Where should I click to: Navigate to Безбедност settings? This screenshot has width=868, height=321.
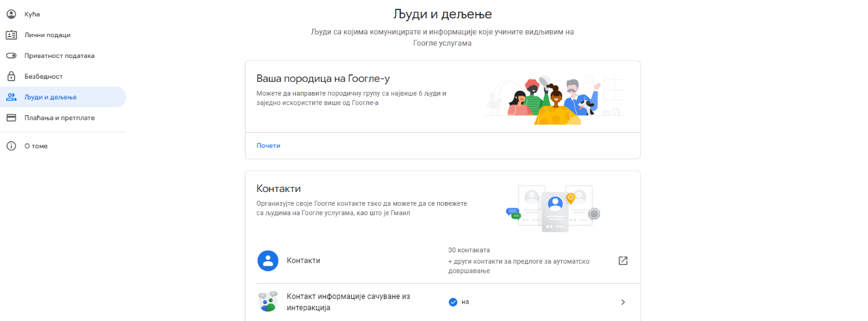click(x=63, y=76)
